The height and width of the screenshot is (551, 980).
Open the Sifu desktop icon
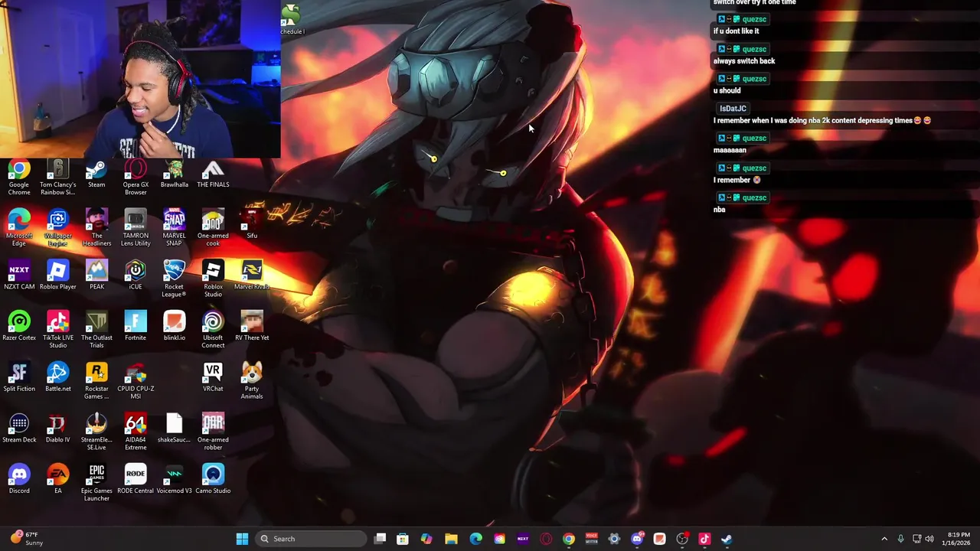(x=252, y=224)
